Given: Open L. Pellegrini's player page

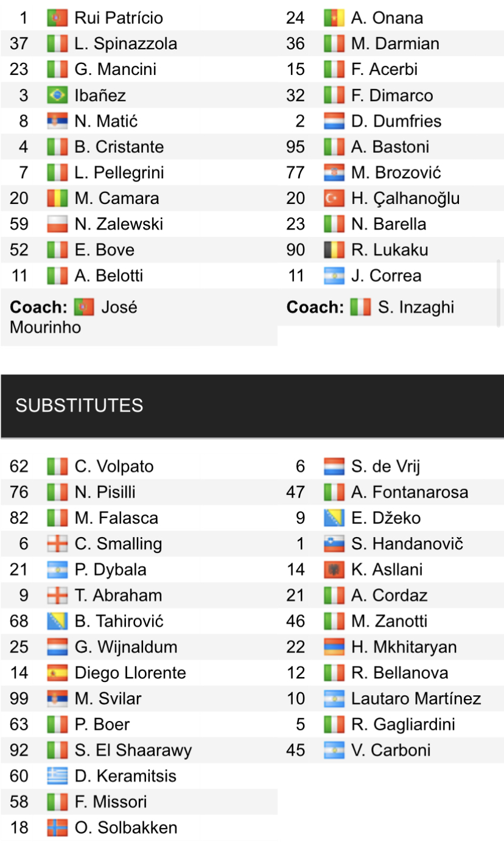Looking at the screenshot, I should [119, 173].
